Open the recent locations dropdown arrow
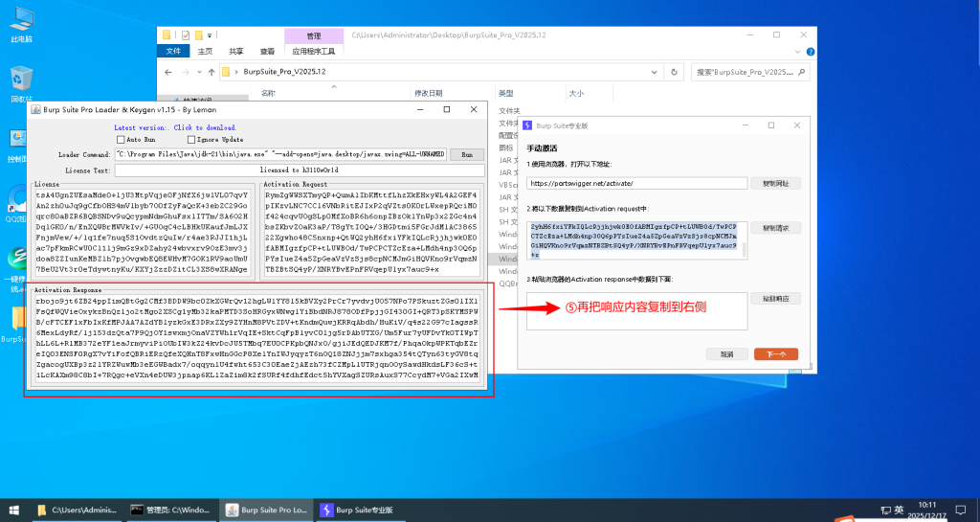This screenshot has height=522, width=980. pos(198,72)
